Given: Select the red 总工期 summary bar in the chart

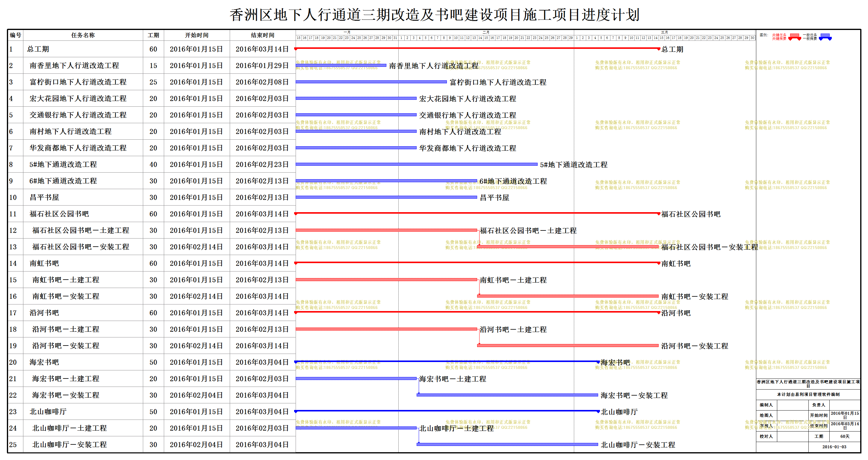Looking at the screenshot, I should (477, 49).
